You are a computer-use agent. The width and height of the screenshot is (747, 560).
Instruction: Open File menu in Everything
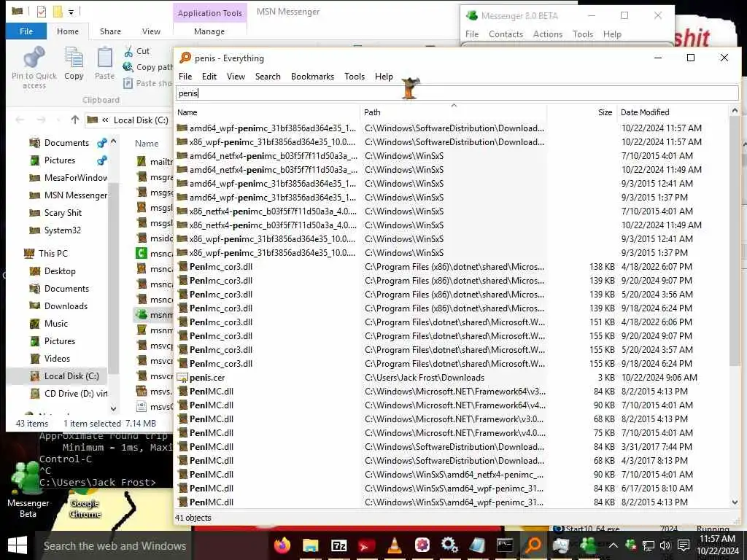click(x=185, y=77)
